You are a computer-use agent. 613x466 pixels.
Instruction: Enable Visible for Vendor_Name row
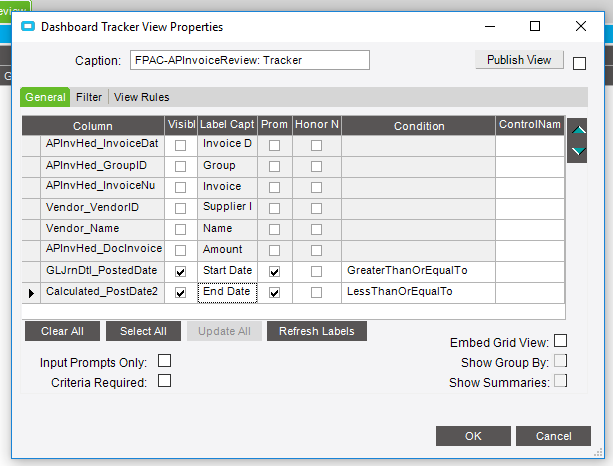181,229
